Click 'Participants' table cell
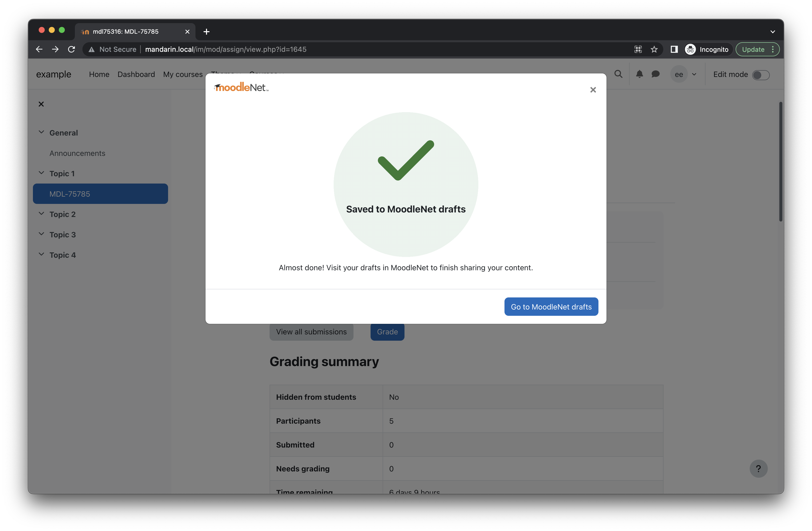Image resolution: width=812 pixels, height=531 pixels. 326,421
